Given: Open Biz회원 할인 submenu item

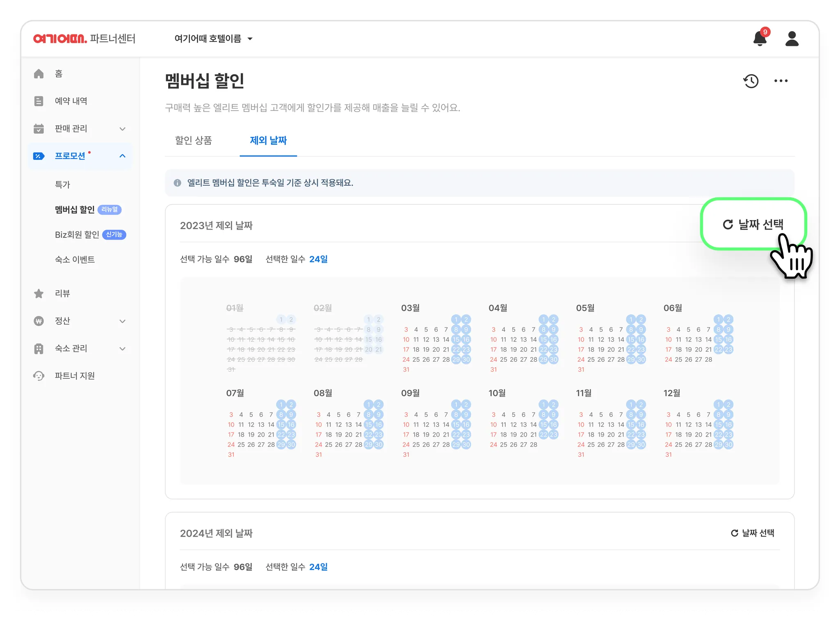Looking at the screenshot, I should pyautogui.click(x=77, y=235).
